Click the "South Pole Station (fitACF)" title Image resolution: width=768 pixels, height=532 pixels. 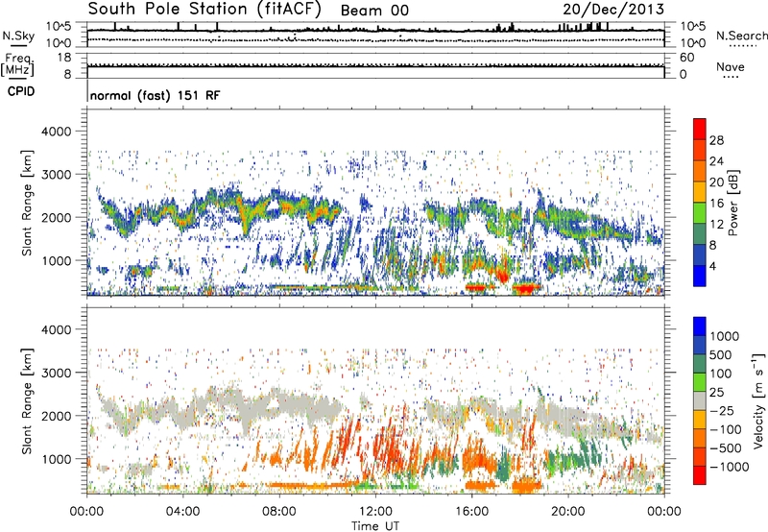tap(204, 10)
